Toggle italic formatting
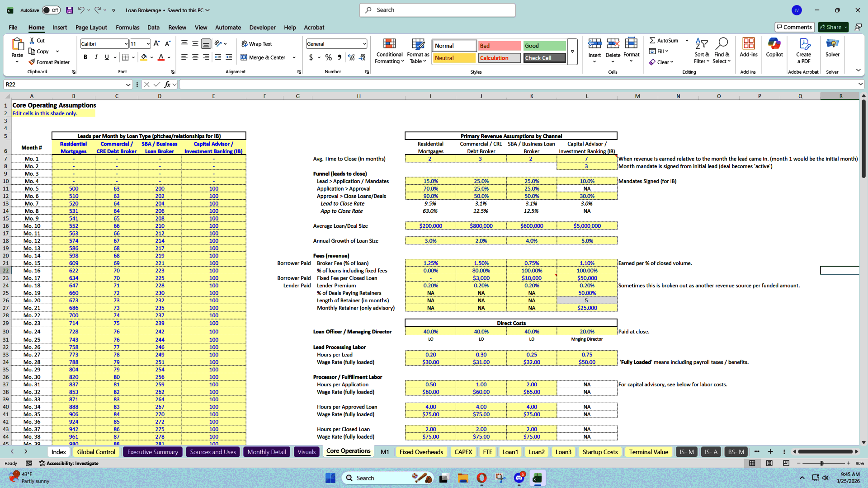 pyautogui.click(x=96, y=57)
